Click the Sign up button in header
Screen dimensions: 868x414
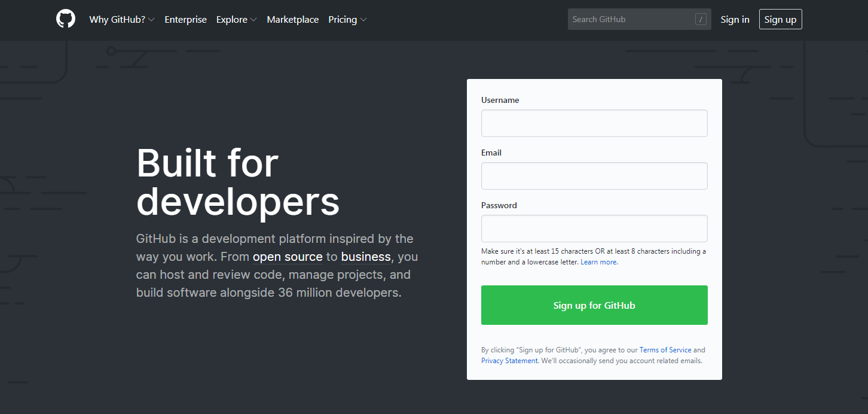(781, 19)
